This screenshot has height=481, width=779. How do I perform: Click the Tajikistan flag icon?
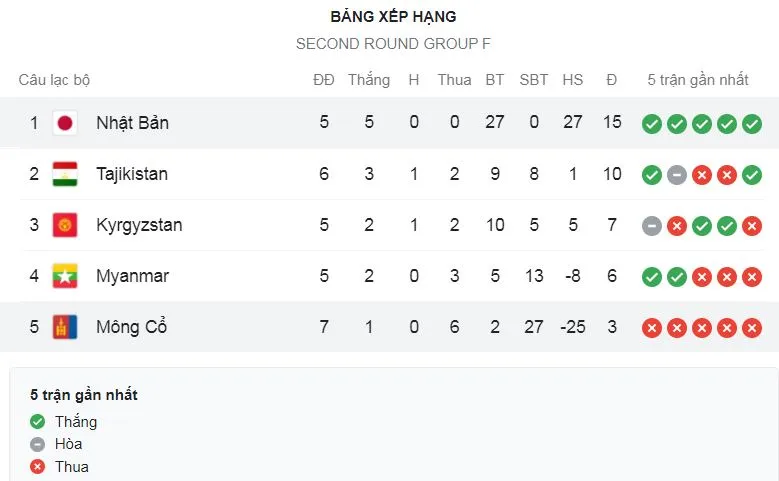[x=65, y=174]
